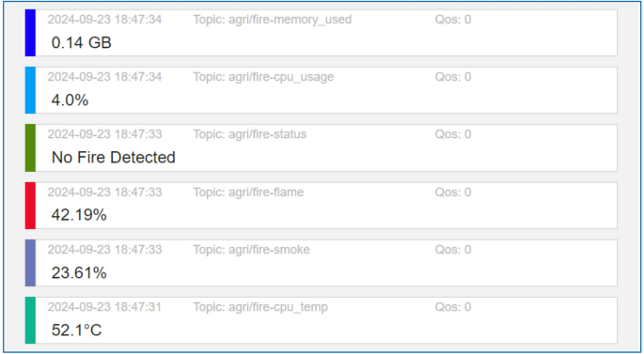Click Topic: agri/fire-cpu_usage label
Viewport: 644px width, 354px height.
(263, 77)
